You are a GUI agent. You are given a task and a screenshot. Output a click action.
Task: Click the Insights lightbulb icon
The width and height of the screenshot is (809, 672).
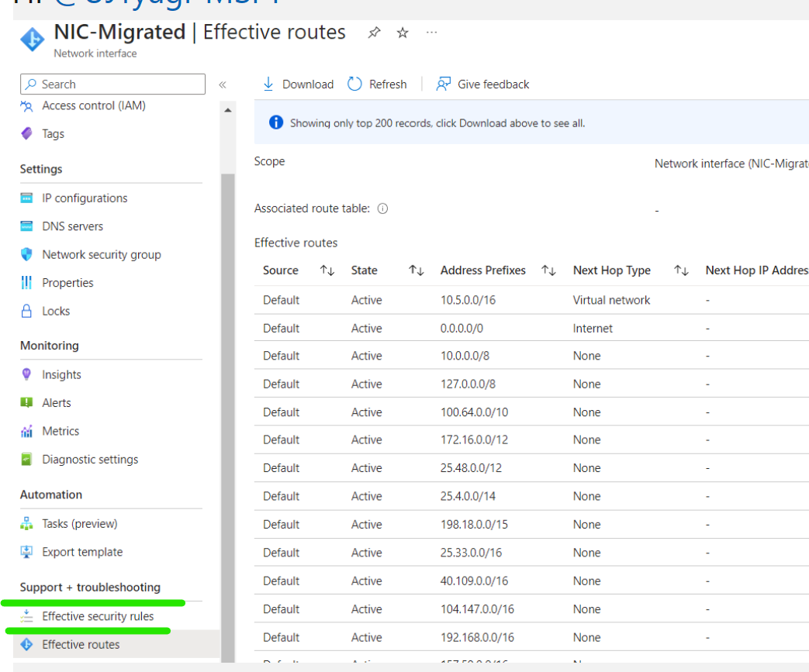tap(26, 374)
